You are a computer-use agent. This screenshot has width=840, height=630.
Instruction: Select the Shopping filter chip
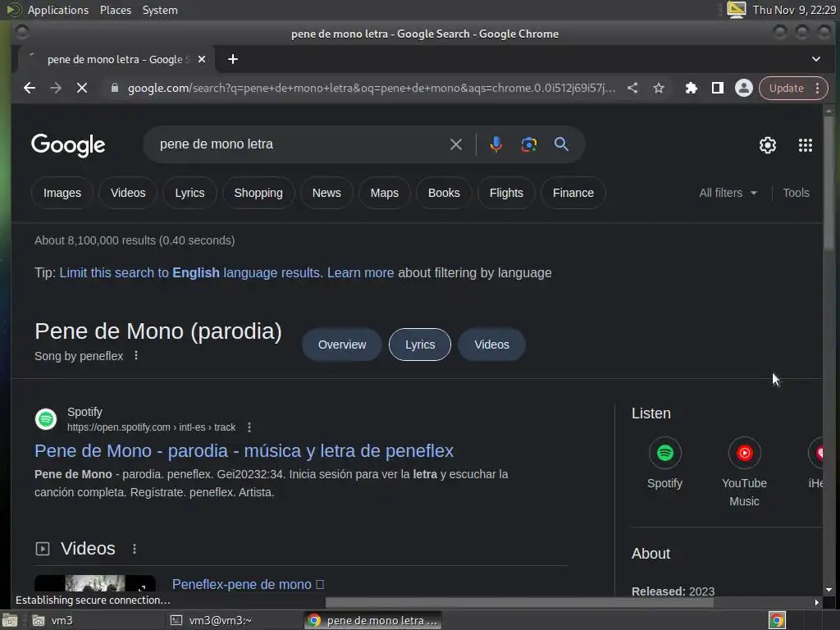tap(258, 193)
